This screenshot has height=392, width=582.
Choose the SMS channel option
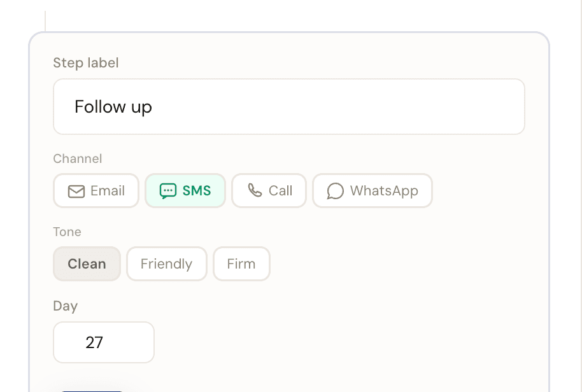(x=185, y=191)
